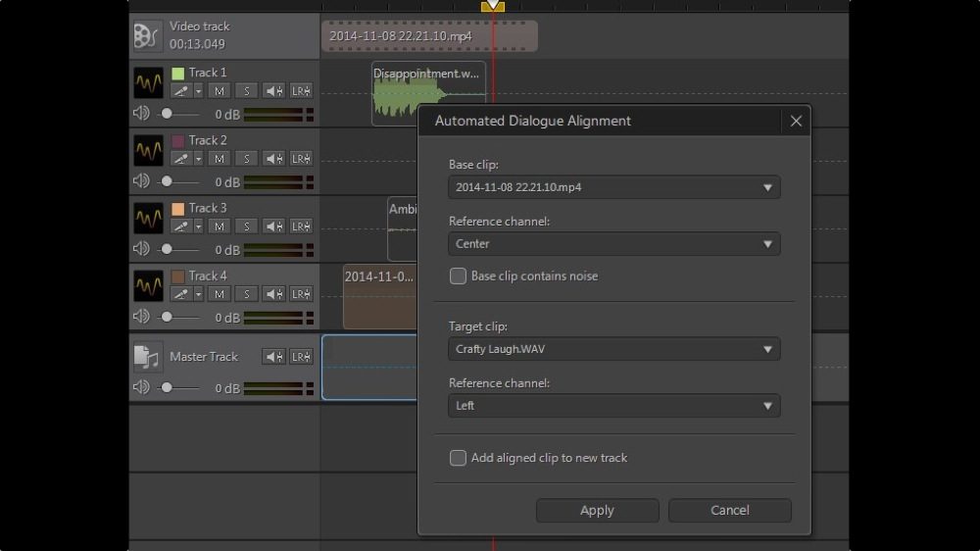Click Master Track speaker effect icon
This screenshot has height=551, width=980.
point(273,357)
